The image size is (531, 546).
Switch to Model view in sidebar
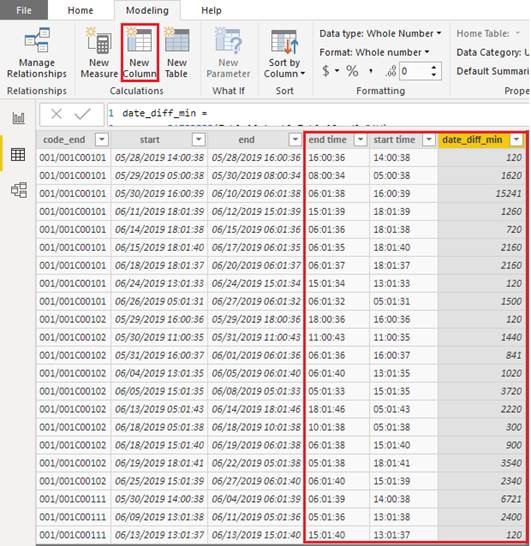point(19,190)
